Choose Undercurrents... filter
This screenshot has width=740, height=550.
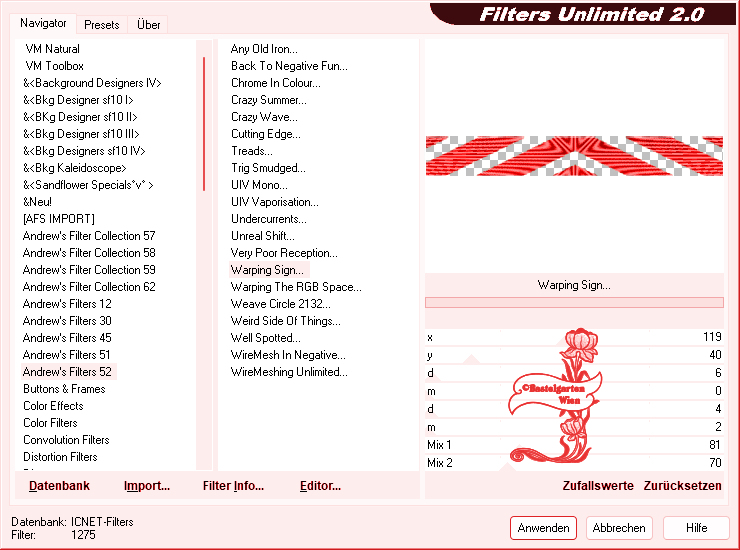(x=269, y=219)
